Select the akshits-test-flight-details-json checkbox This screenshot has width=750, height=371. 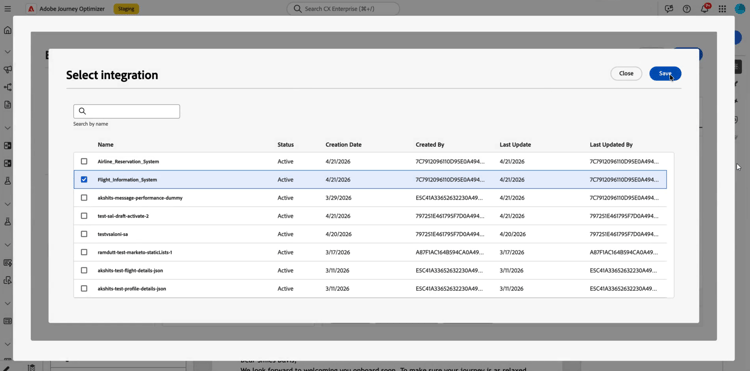tap(84, 270)
